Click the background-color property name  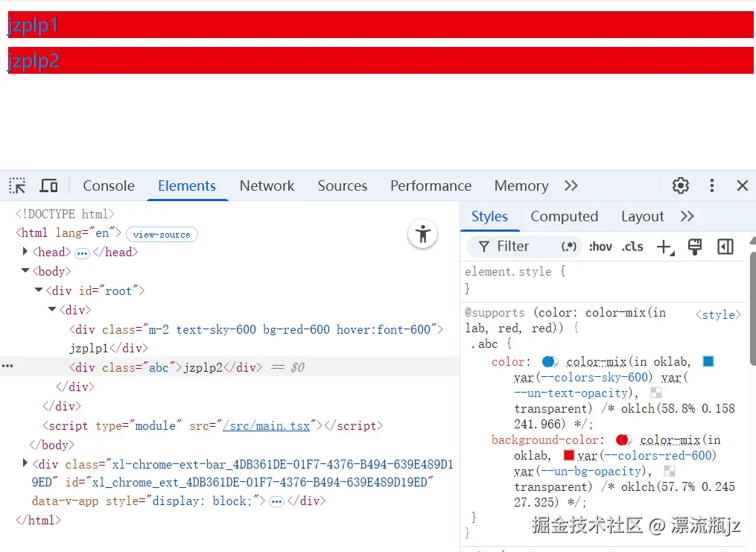[x=545, y=440]
